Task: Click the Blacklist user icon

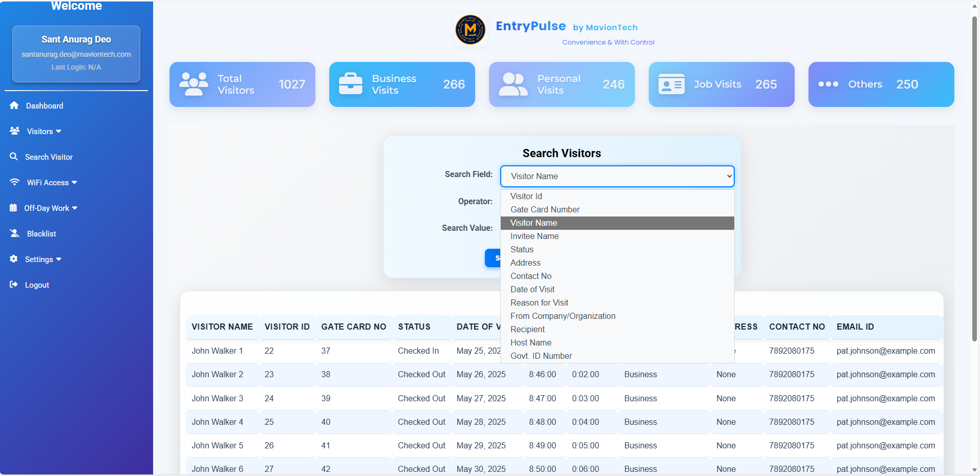Action: [15, 233]
